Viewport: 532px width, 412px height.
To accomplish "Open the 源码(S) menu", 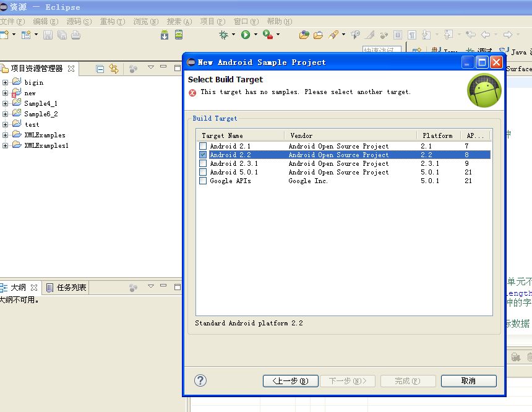I will 79,22.
